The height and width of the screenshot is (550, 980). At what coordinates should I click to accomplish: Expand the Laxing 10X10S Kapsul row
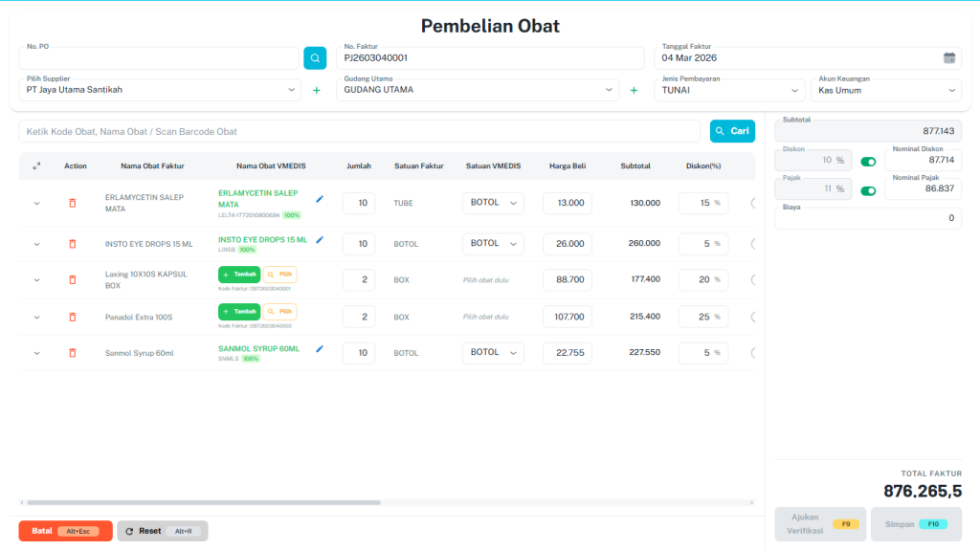(x=37, y=280)
